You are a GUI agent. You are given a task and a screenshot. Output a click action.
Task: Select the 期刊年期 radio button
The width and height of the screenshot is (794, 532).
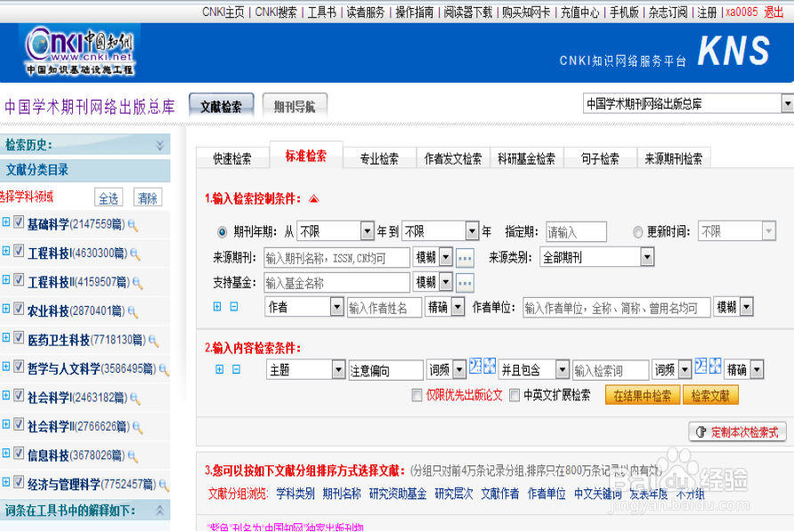pyautogui.click(x=222, y=232)
